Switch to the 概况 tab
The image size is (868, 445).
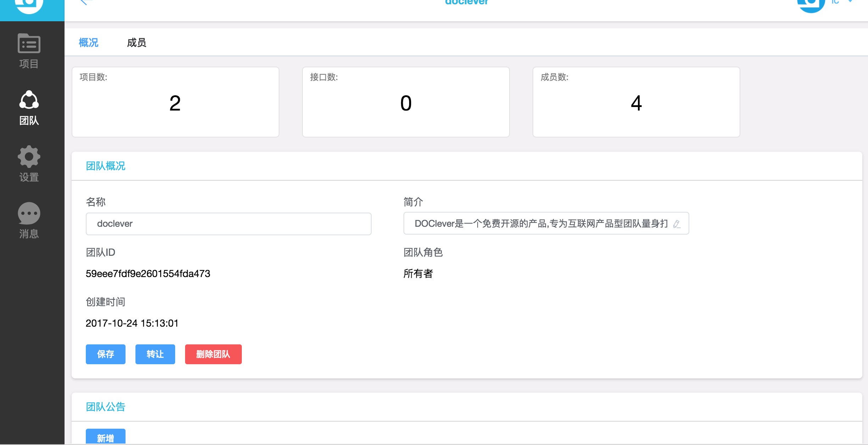pos(89,43)
